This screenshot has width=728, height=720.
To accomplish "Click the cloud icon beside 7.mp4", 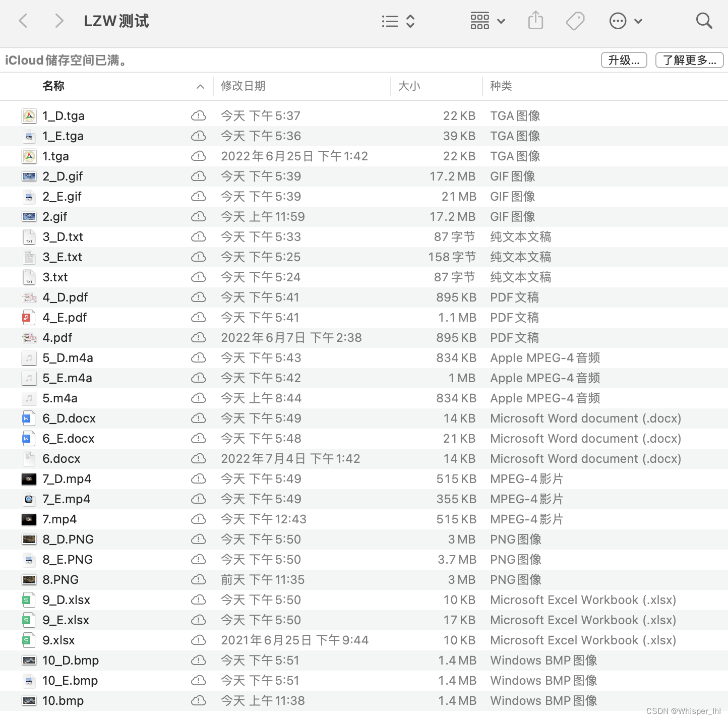I will point(199,519).
